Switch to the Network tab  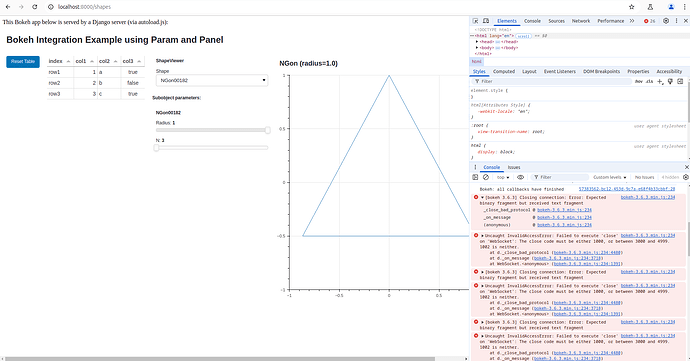[x=581, y=21]
